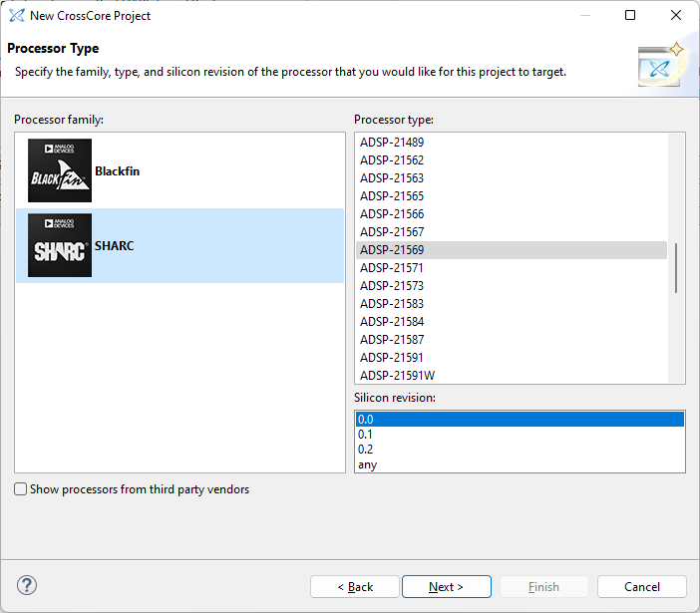Choose ADSP-21489 processor type

[392, 143]
